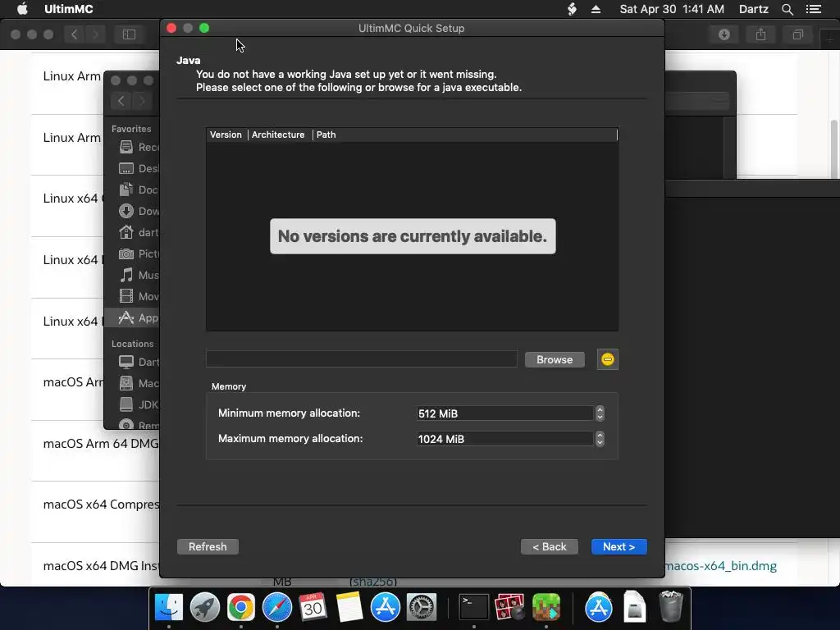Open Notes from the Dock
The width and height of the screenshot is (840, 630).
tap(349, 608)
